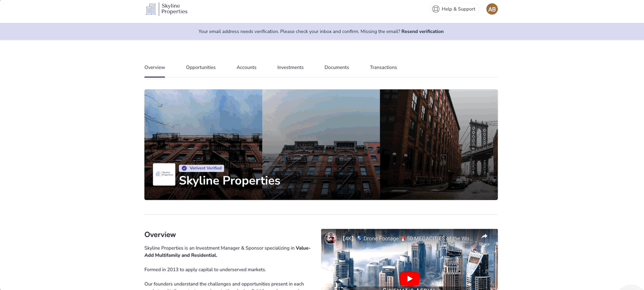Click the Skyline Properties header logo
This screenshot has width=644, height=290.
pos(167,9)
